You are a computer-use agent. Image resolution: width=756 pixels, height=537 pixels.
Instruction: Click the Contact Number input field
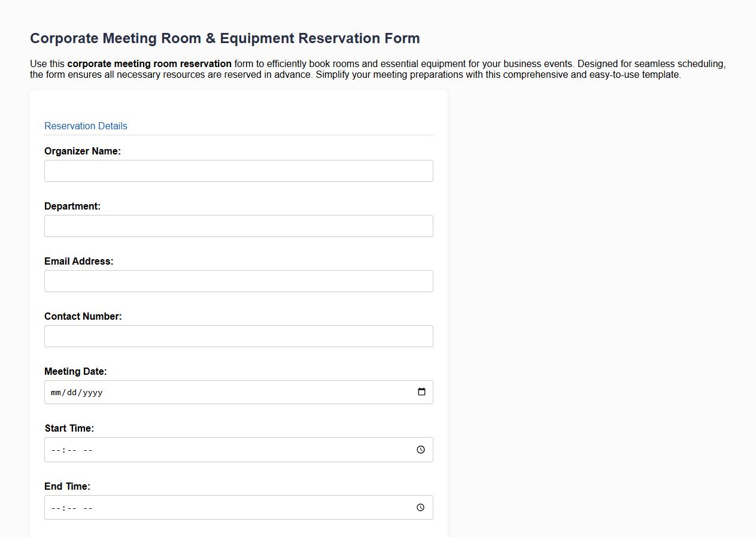(238, 336)
